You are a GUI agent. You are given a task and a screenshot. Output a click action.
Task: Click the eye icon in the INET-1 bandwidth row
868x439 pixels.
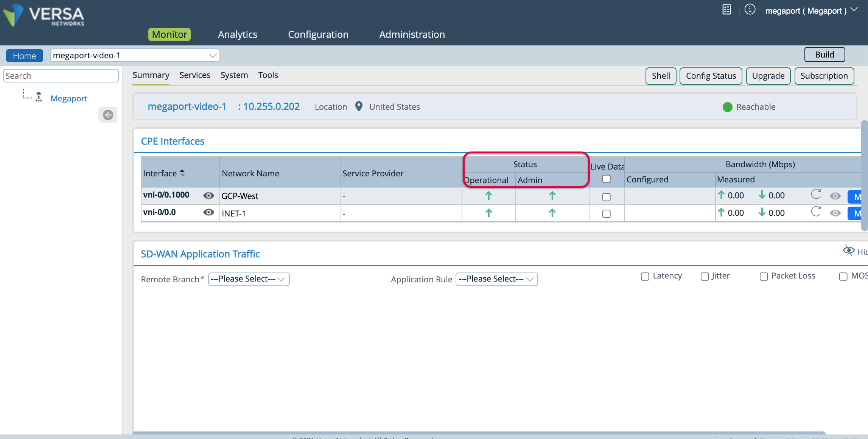(x=835, y=213)
